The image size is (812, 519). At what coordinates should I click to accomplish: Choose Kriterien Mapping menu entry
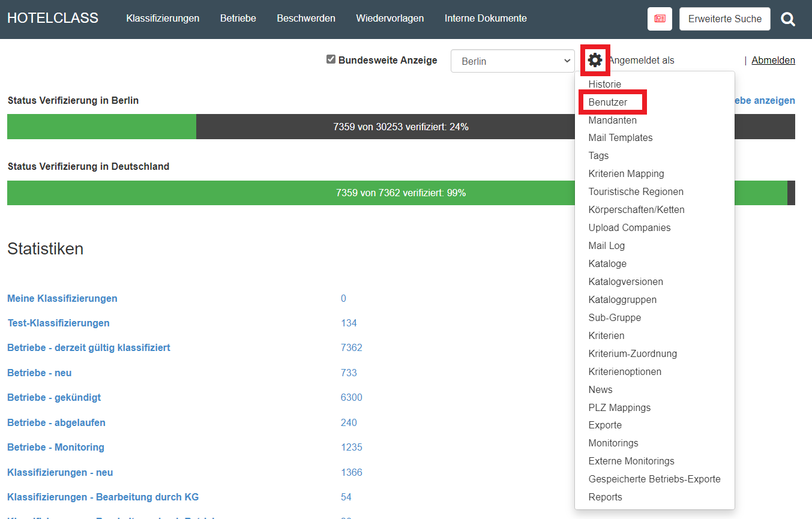(626, 174)
